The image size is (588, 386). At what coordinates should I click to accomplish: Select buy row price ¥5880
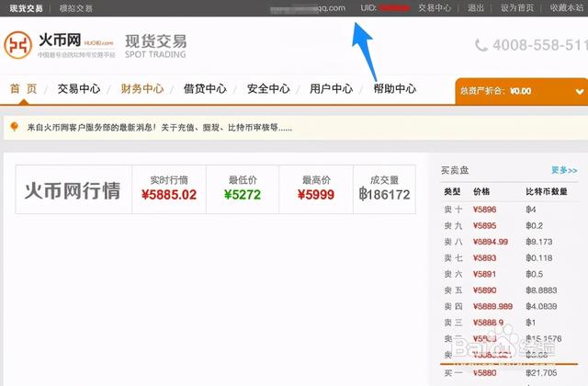484,373
